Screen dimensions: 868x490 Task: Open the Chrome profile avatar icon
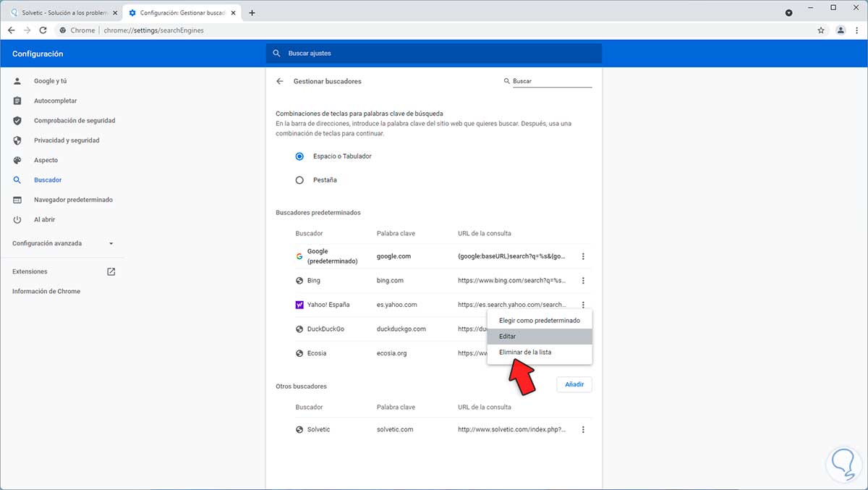coord(841,30)
